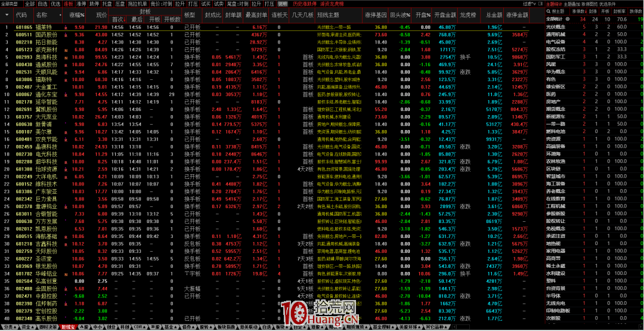Viewport: 644px width, 331px height.
Task: Select the 港美联动 bottom tab
Action: click(247, 327)
